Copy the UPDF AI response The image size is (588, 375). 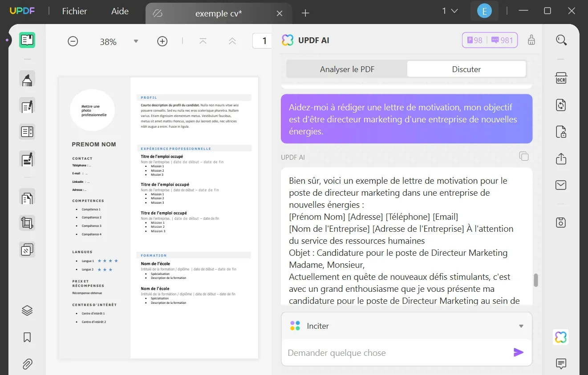pyautogui.click(x=524, y=156)
